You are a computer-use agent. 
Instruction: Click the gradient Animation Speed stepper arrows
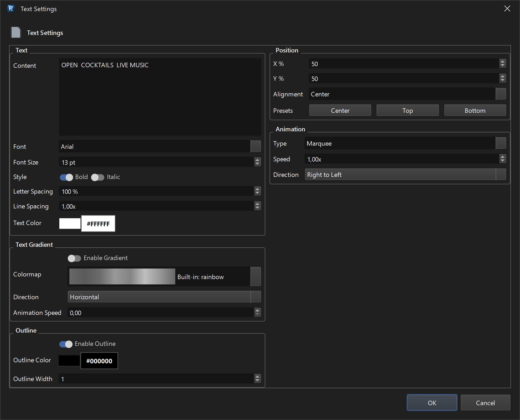[257, 312]
